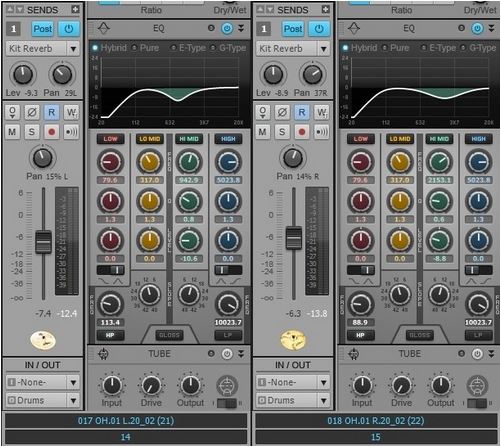Enable Tube module power on OH.01 L
Viewport: 501px width, 446px height.
(x=227, y=354)
